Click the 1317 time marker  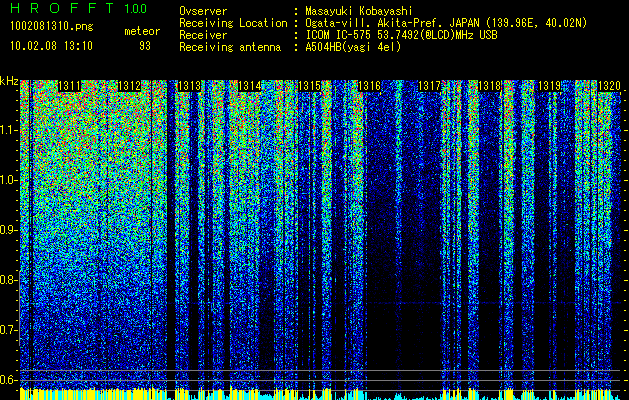429,86
